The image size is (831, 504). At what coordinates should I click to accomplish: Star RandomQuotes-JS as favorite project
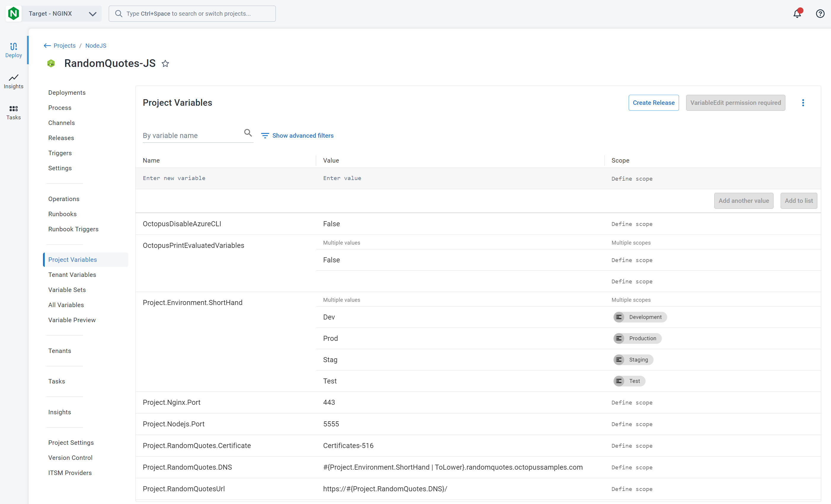[165, 63]
